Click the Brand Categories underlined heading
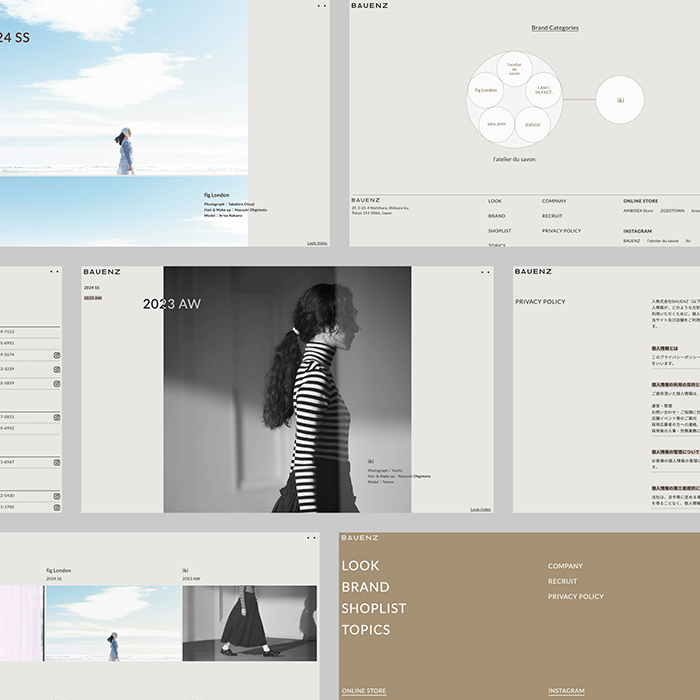The height and width of the screenshot is (700, 700). click(x=555, y=28)
